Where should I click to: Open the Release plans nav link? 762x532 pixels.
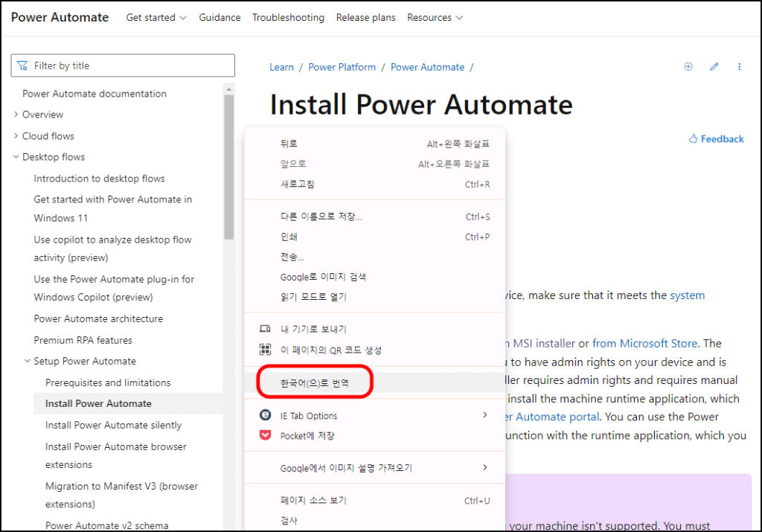[x=366, y=18]
